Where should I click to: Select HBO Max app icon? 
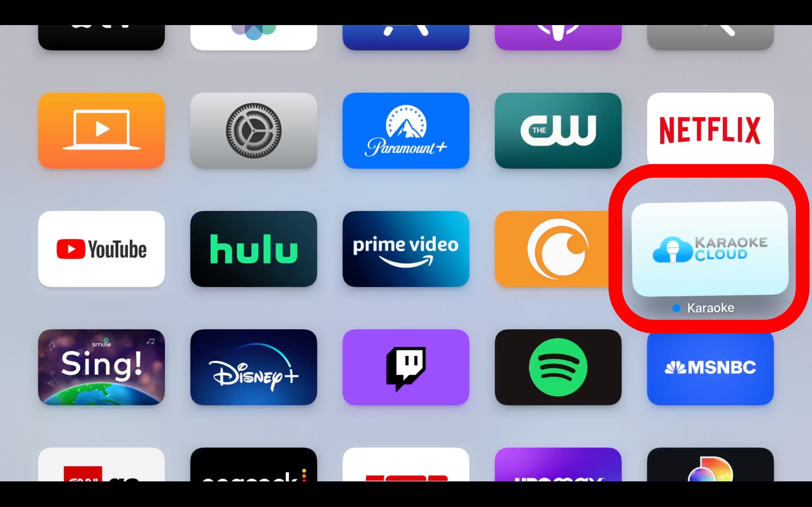pos(558,467)
